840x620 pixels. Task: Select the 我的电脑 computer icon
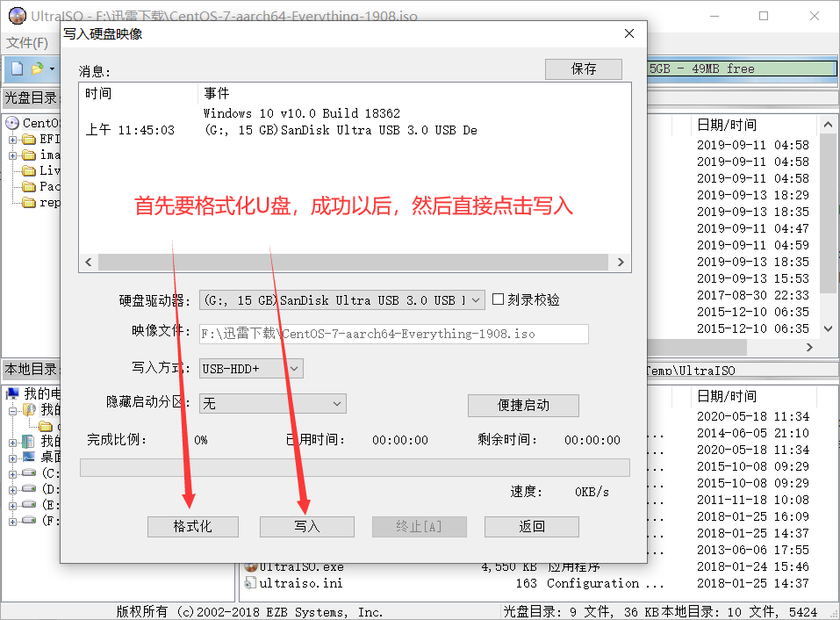[x=12, y=393]
